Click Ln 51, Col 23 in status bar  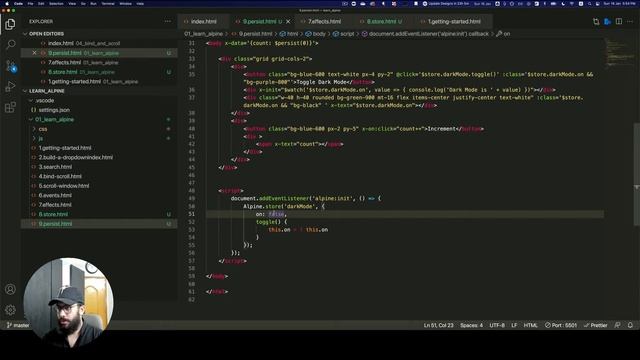coord(438,325)
